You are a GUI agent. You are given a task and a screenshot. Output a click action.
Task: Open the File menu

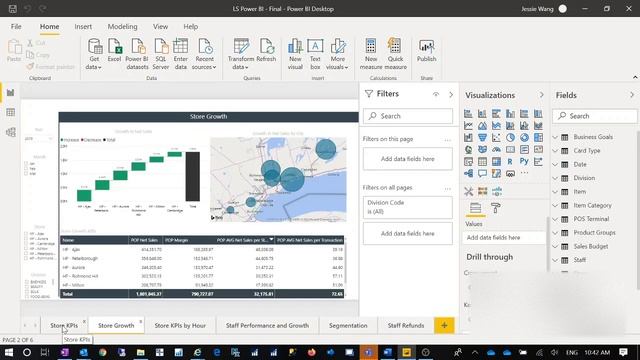(x=16, y=27)
